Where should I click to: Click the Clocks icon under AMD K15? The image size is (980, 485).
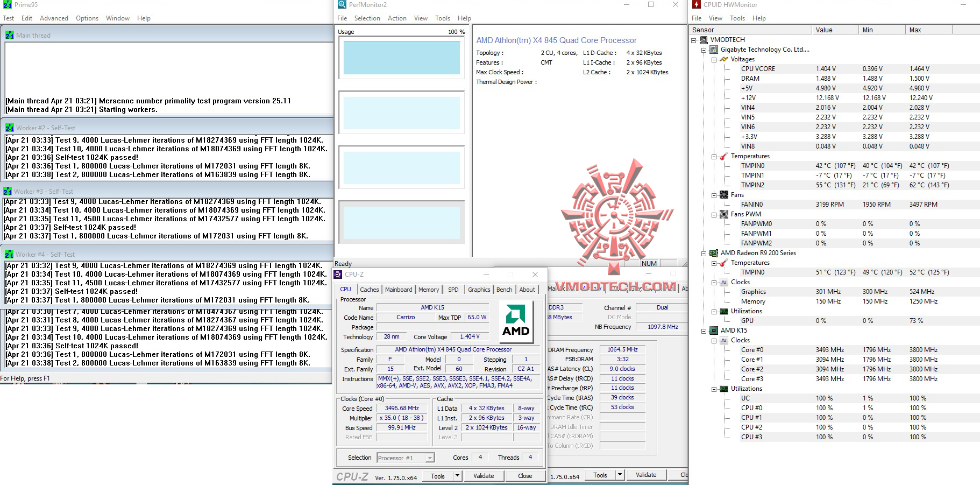[724, 340]
